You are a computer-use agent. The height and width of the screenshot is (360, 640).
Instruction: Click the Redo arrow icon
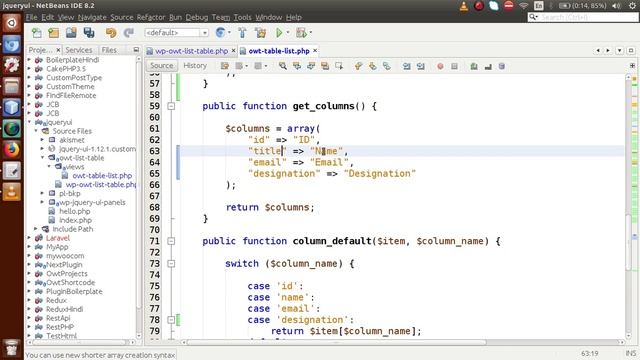click(x=129, y=33)
